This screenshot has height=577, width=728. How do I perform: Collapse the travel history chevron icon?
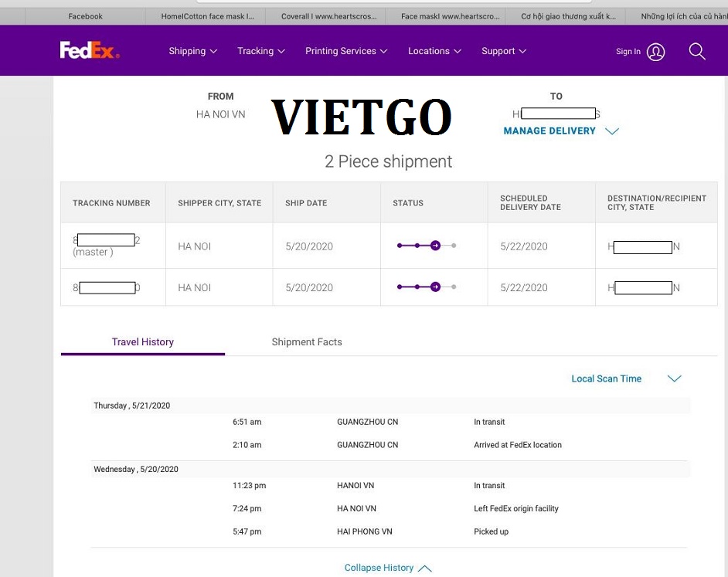(x=425, y=569)
